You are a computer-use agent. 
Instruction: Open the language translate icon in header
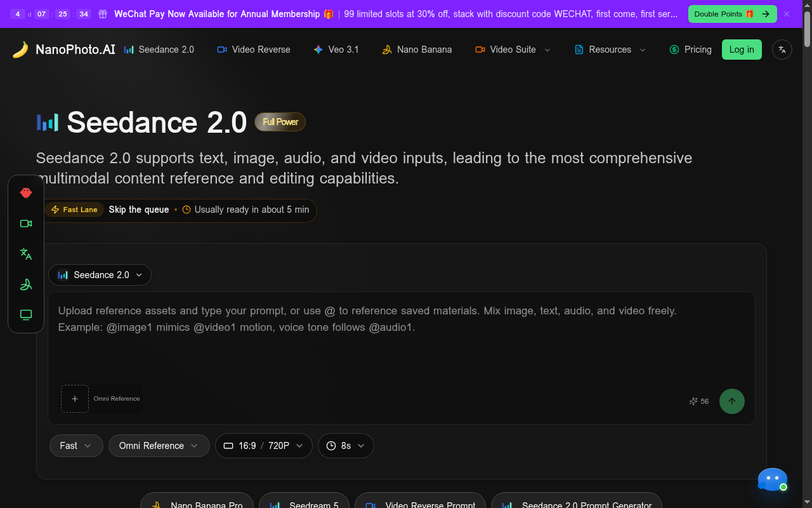pyautogui.click(x=782, y=50)
